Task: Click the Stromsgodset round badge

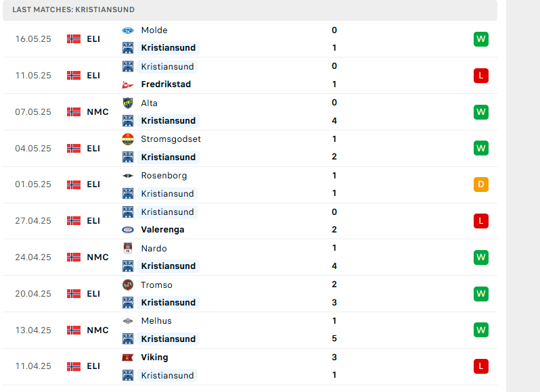Action: click(x=128, y=139)
